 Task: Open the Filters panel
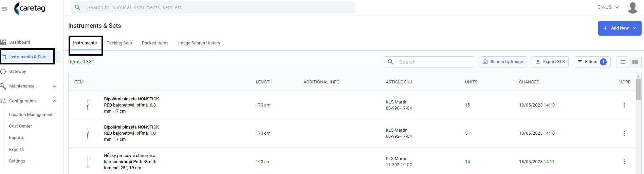click(x=592, y=62)
